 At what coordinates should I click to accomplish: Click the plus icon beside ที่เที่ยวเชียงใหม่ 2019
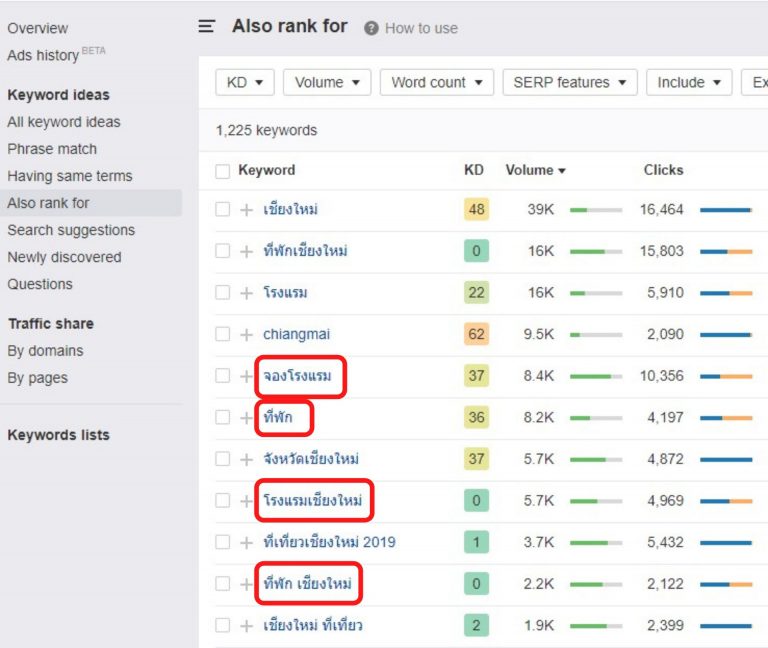[x=246, y=543]
